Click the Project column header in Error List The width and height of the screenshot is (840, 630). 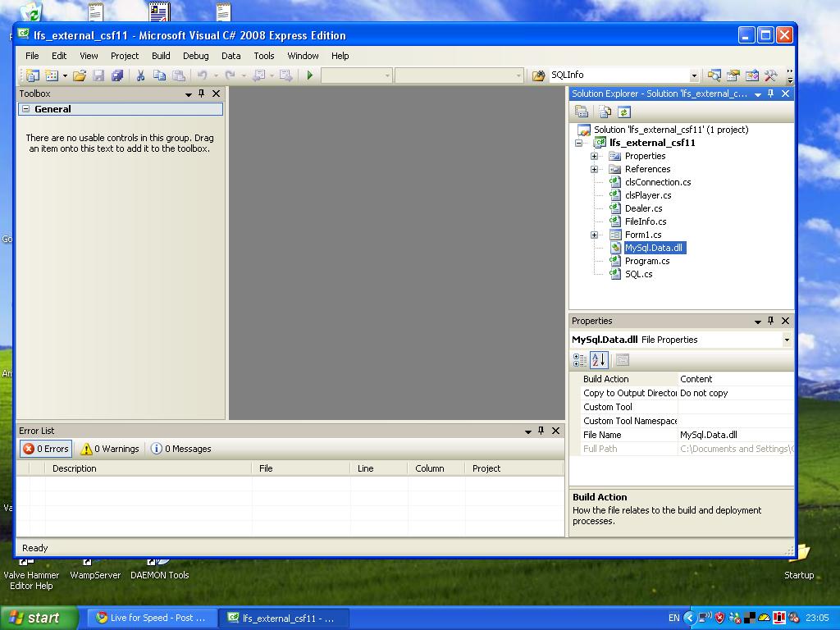pyautogui.click(x=514, y=468)
